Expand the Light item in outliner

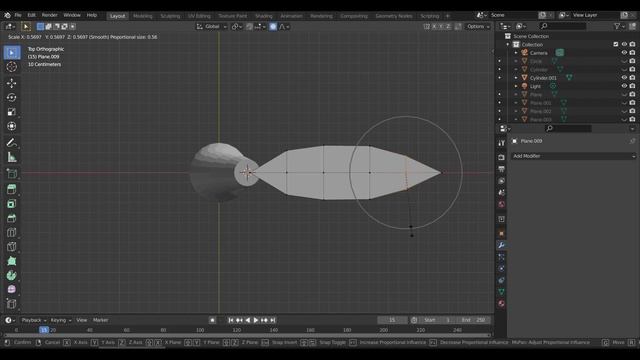[x=516, y=86]
